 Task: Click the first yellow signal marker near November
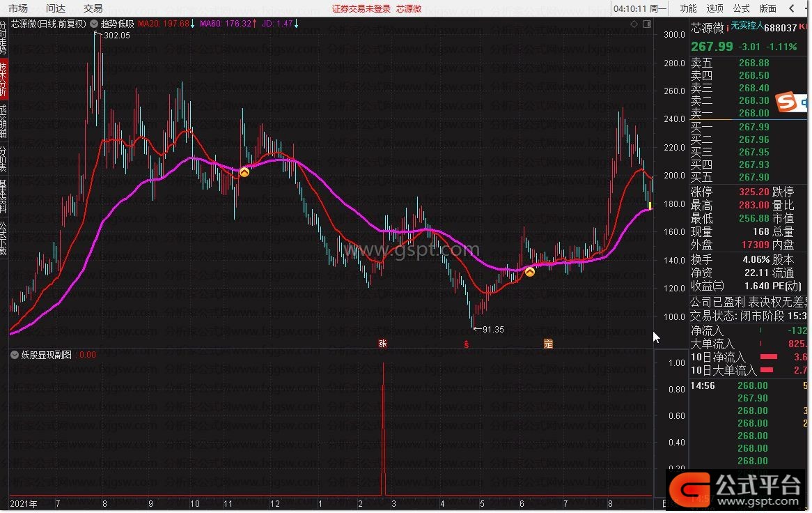coord(244,171)
